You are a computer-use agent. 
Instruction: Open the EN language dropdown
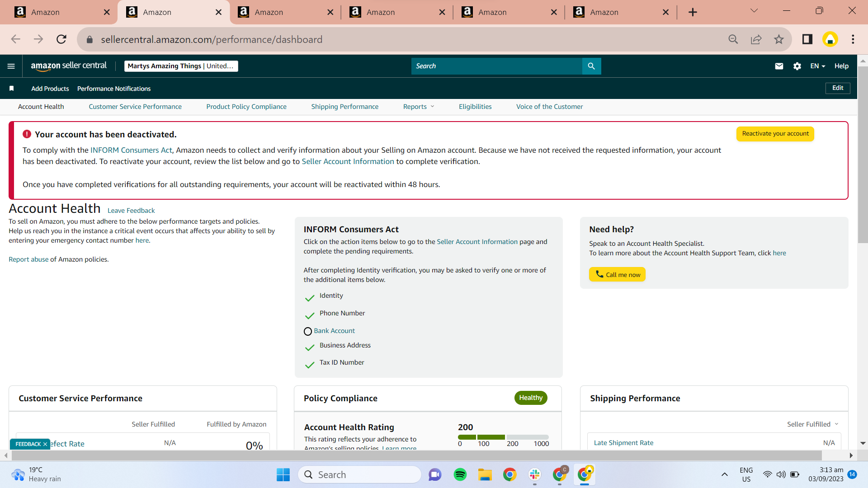click(x=817, y=66)
